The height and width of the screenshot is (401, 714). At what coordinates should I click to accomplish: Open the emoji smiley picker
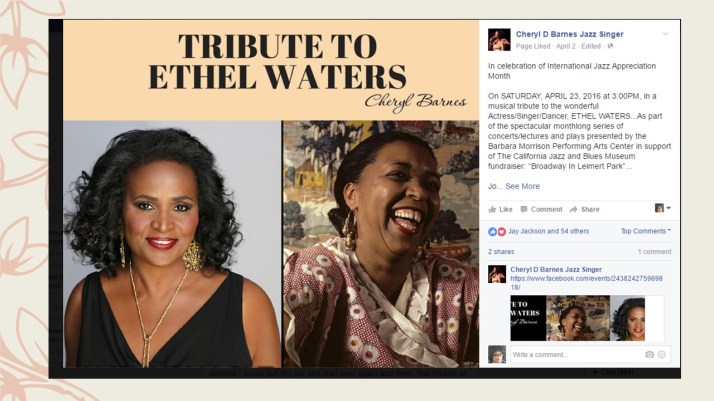point(662,354)
